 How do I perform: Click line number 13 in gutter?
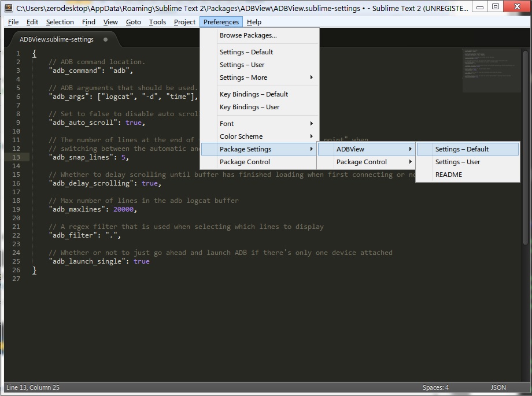tap(16, 157)
